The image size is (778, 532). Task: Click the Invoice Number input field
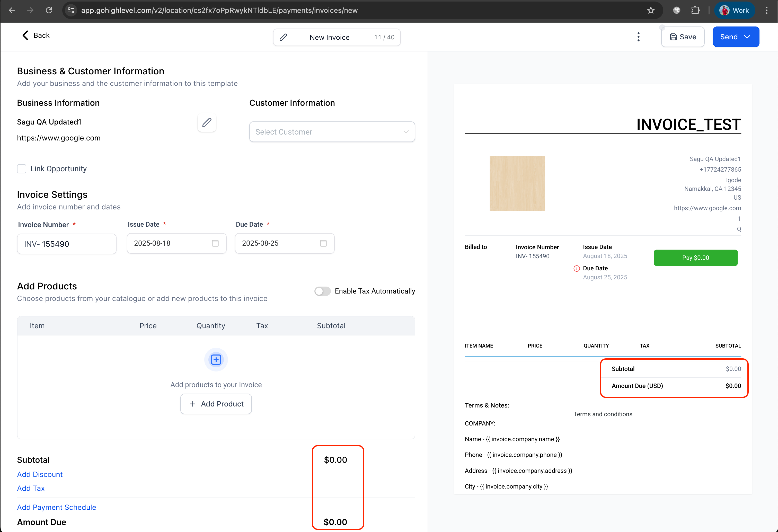[x=67, y=244]
